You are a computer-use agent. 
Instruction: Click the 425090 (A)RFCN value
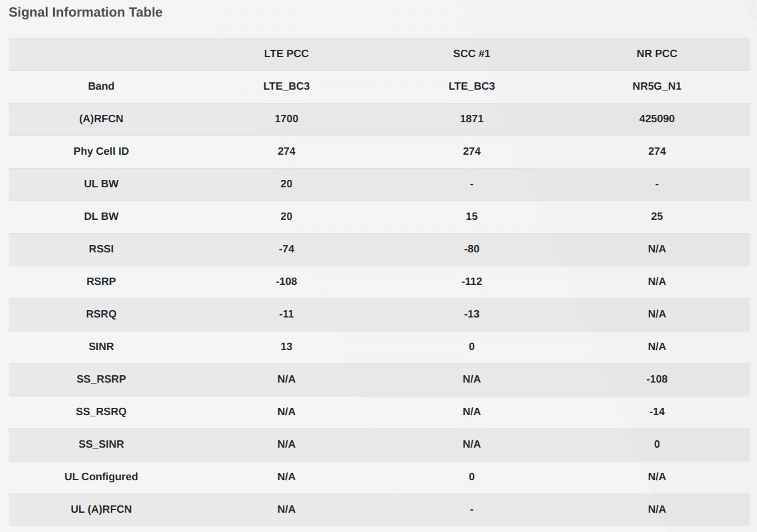[x=657, y=119]
